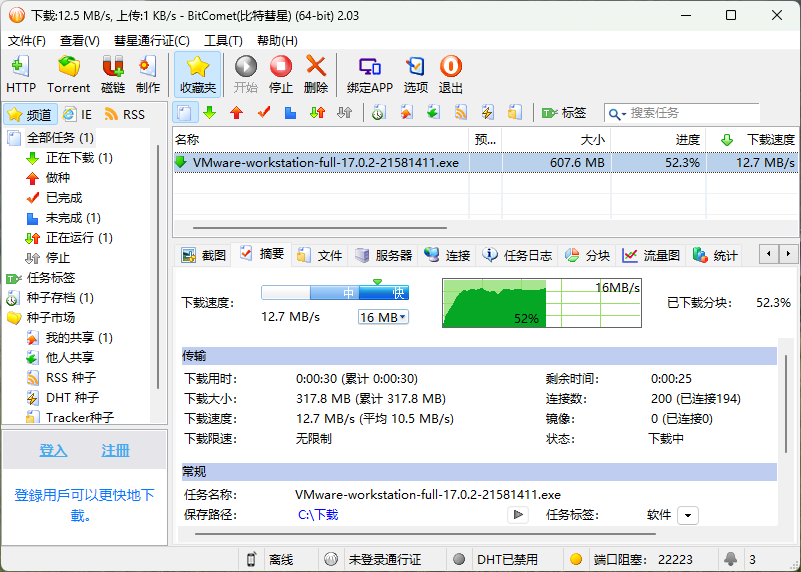This screenshot has height=572, width=801.
Task: Select 任务标签 in the sidebar
Action: 51,278
